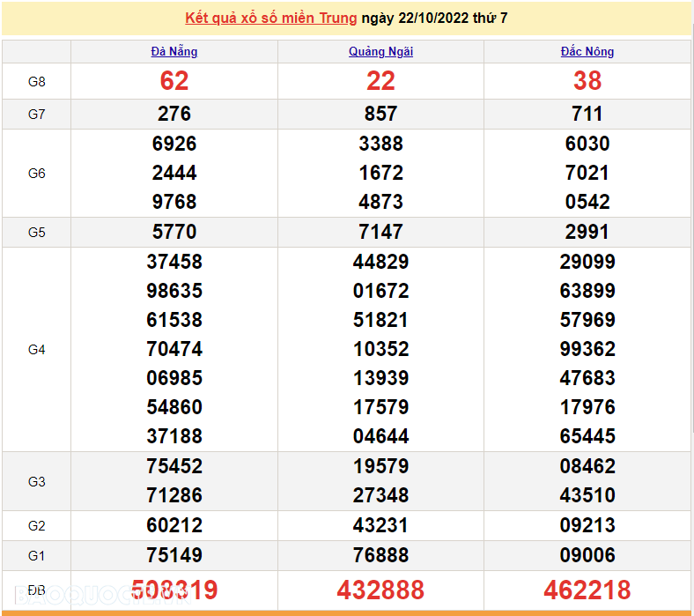The image size is (694, 616).
Task: Click the ĐB special prize row label
Action: coord(36,590)
